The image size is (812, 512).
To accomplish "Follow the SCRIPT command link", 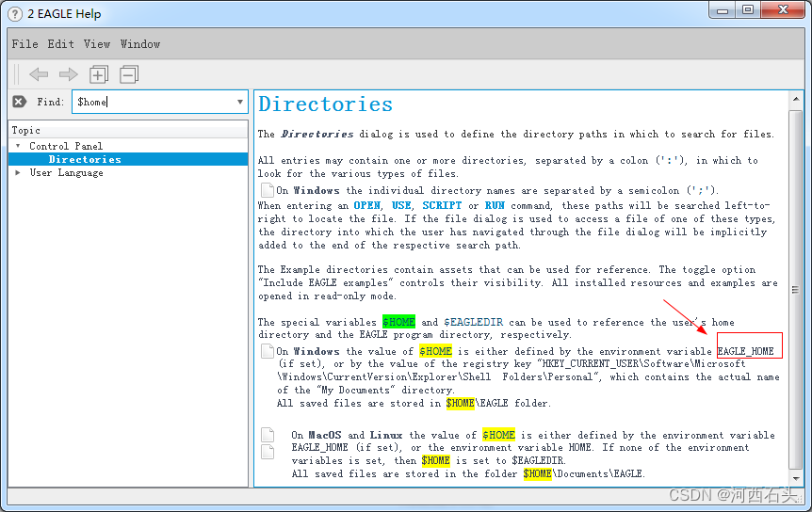I will [x=442, y=205].
